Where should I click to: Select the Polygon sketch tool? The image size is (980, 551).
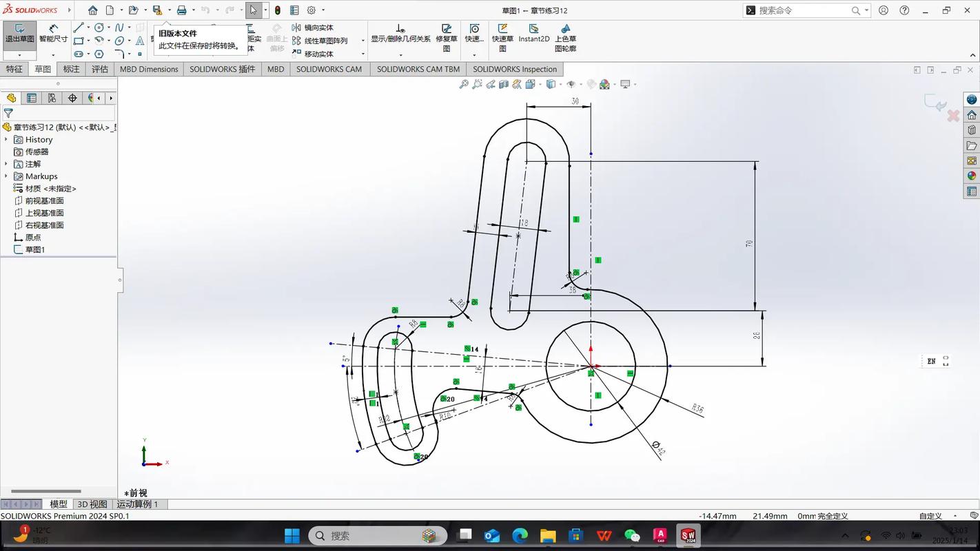[99, 54]
